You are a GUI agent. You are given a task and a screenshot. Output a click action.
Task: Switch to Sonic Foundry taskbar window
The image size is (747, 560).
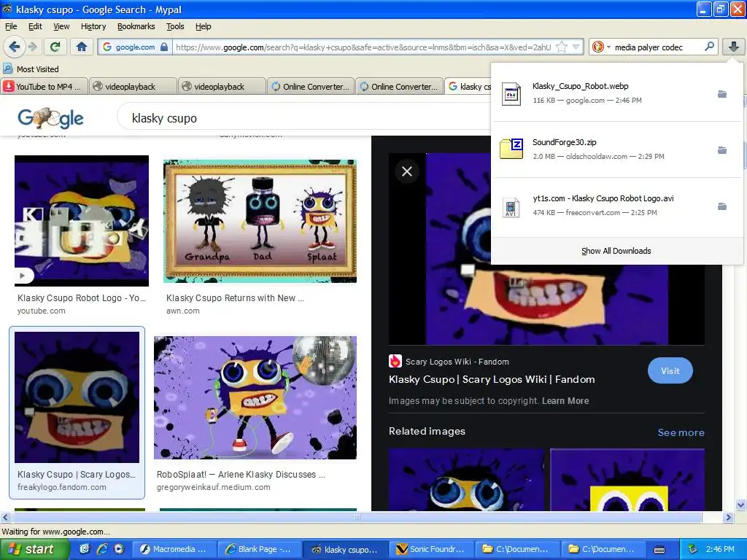pyautogui.click(x=430, y=549)
